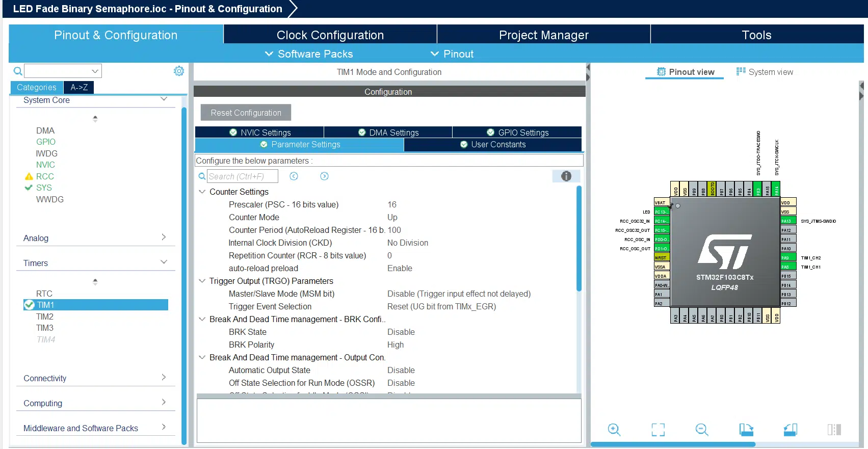Select TIM3 in Timers list
The width and height of the screenshot is (868, 449).
tap(45, 328)
